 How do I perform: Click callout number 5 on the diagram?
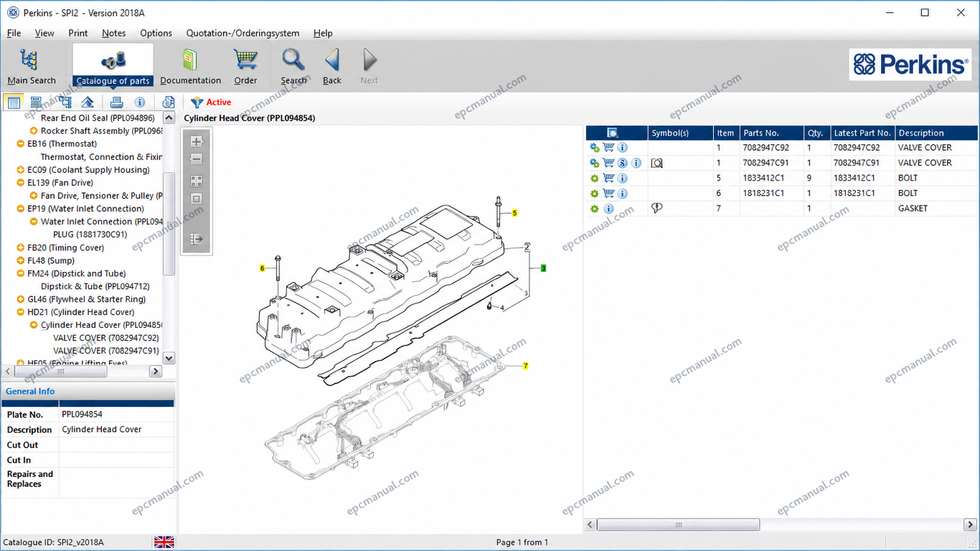[514, 213]
